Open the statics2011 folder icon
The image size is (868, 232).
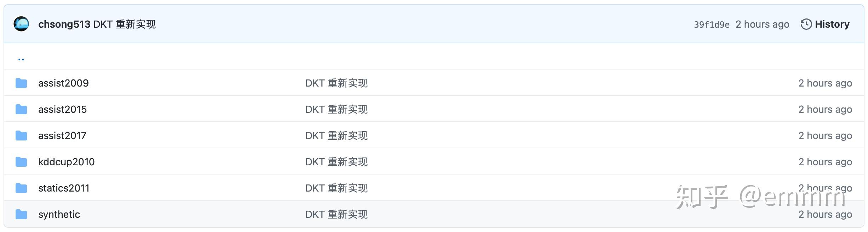(x=22, y=188)
